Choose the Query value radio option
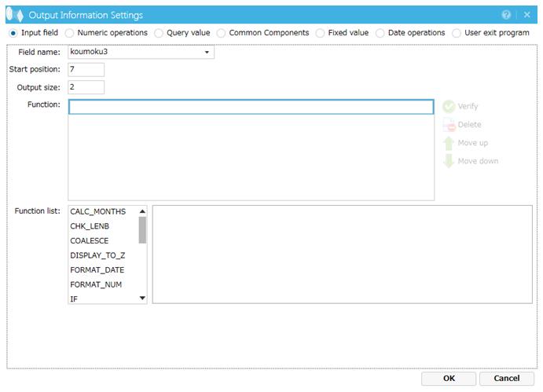543x392 pixels. point(160,33)
